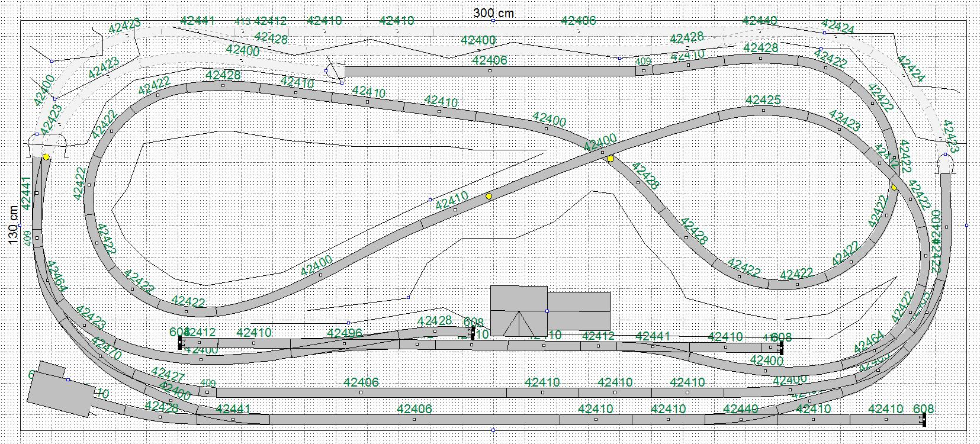Screen dimensions: 980x444
Task: Select the tunnel portal at the top center
Action: click(335, 70)
